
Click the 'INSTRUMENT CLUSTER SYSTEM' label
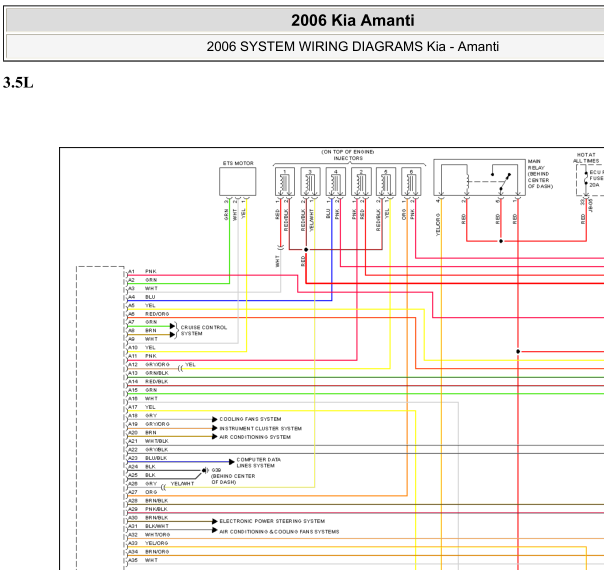click(260, 428)
